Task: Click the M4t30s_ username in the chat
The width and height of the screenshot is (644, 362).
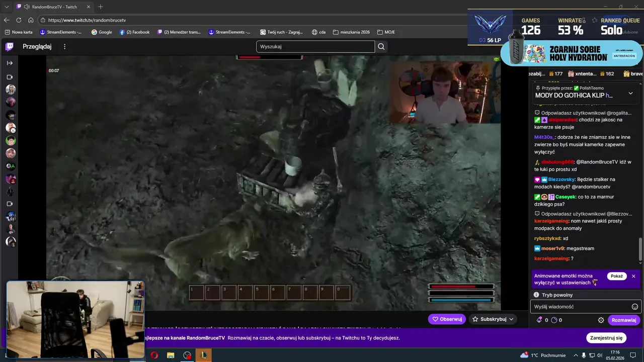Action: point(544,137)
